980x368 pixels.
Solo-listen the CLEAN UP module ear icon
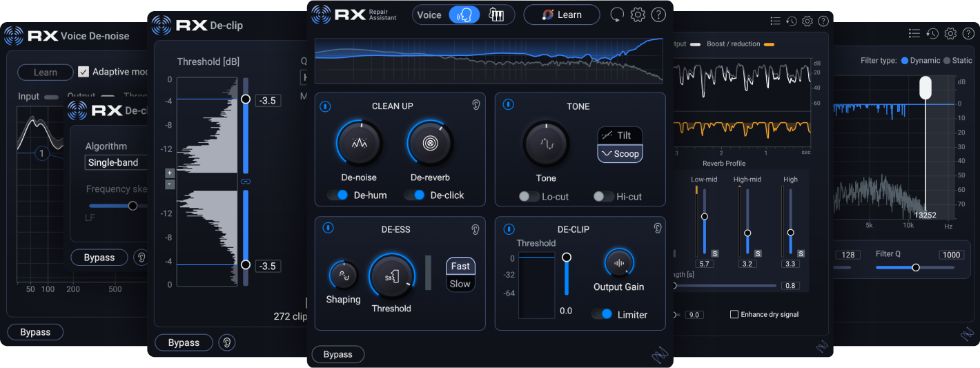point(476,105)
